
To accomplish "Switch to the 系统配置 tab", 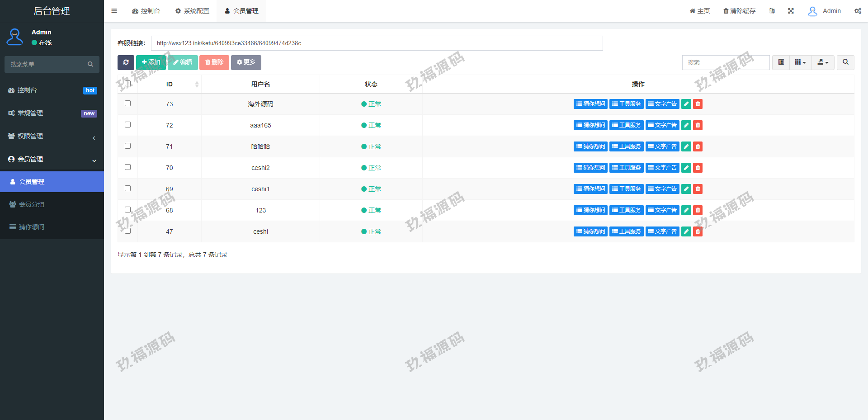I will pyautogui.click(x=192, y=11).
